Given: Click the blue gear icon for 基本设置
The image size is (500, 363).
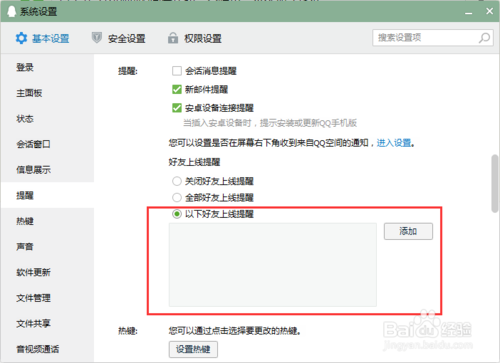Looking at the screenshot, I should [x=21, y=38].
